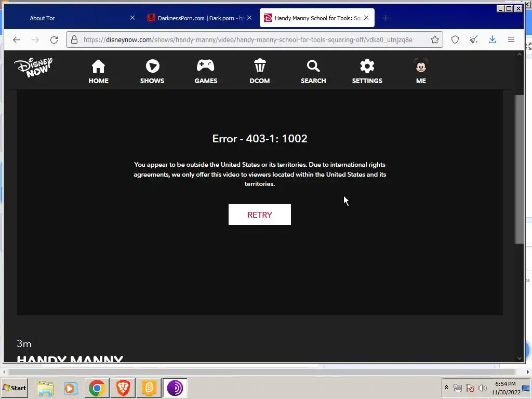Open Brave browser from taskbar

tap(123, 388)
